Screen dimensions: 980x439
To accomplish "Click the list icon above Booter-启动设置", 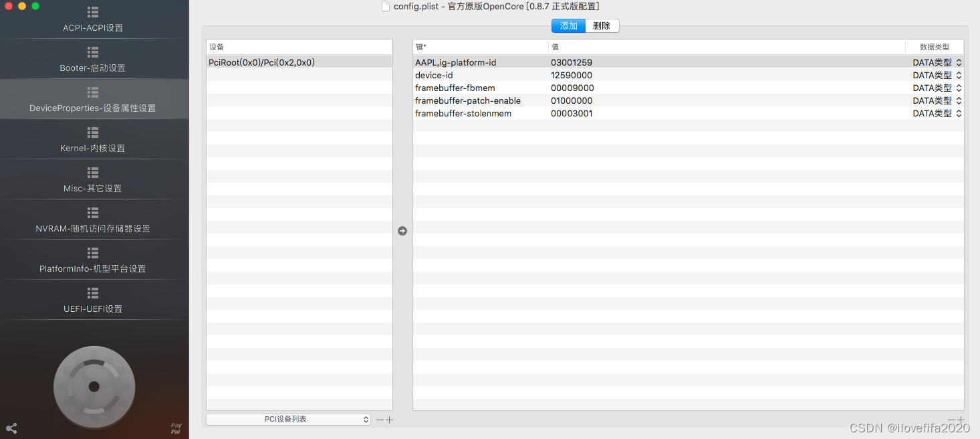I will coord(93,52).
